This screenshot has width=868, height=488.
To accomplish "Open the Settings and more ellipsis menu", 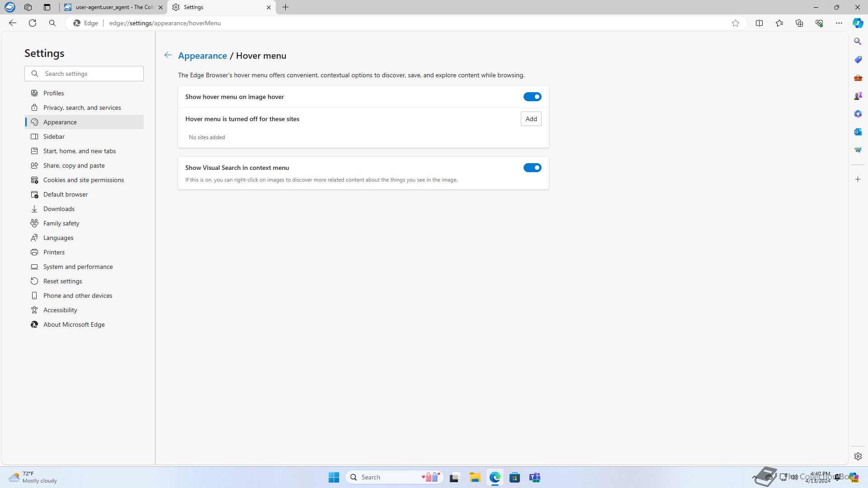I will (x=839, y=23).
